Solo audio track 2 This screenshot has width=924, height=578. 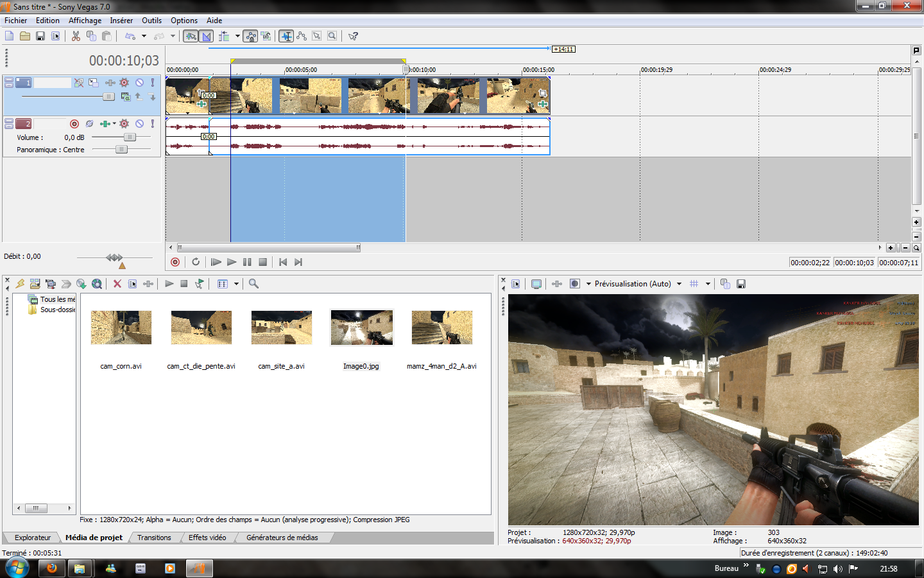click(153, 124)
